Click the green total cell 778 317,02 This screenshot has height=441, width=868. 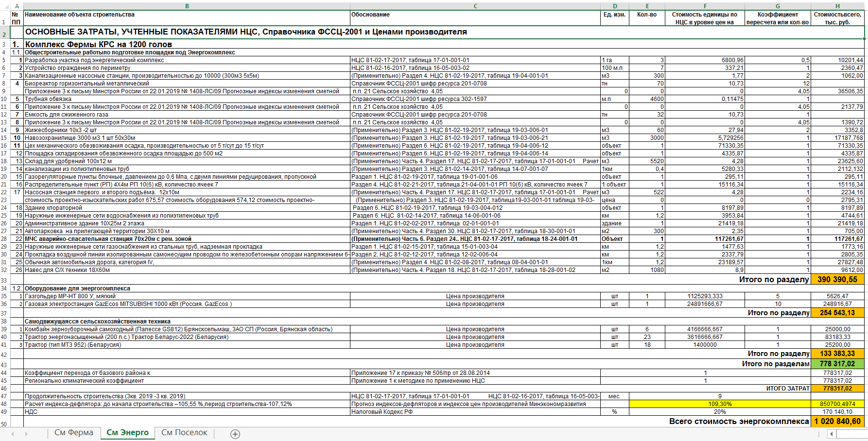coord(837,363)
